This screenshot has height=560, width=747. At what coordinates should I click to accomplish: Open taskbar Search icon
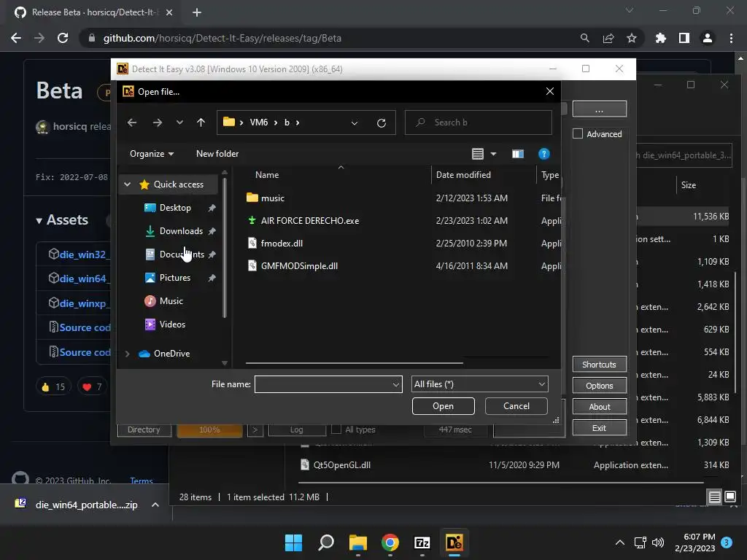click(x=326, y=542)
